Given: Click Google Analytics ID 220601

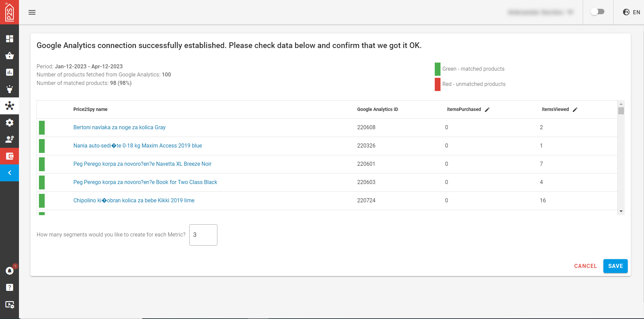Looking at the screenshot, I should point(366,164).
